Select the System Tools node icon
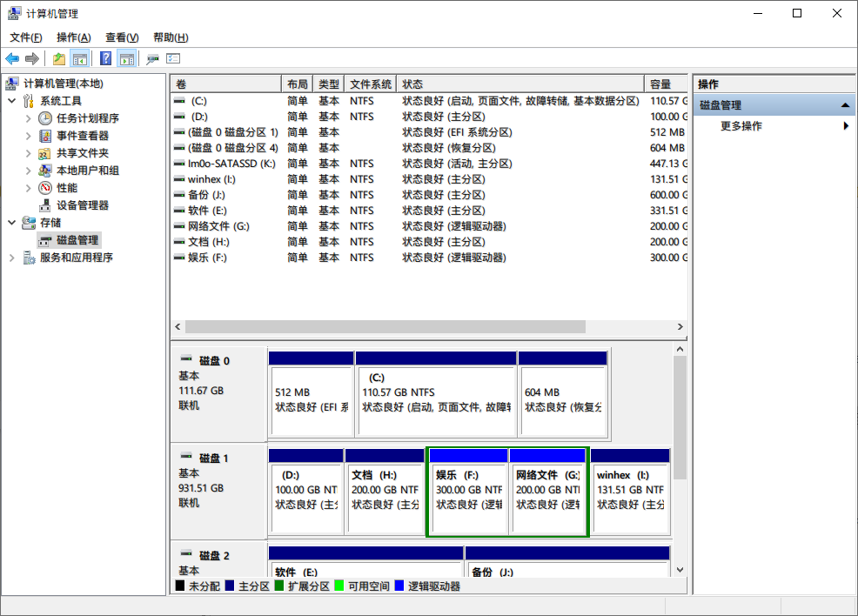 click(x=29, y=101)
